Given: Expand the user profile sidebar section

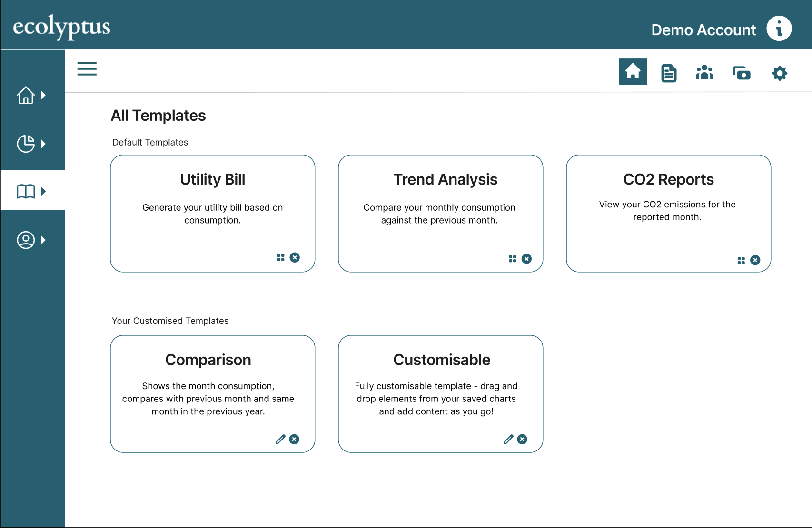Looking at the screenshot, I should [31, 240].
